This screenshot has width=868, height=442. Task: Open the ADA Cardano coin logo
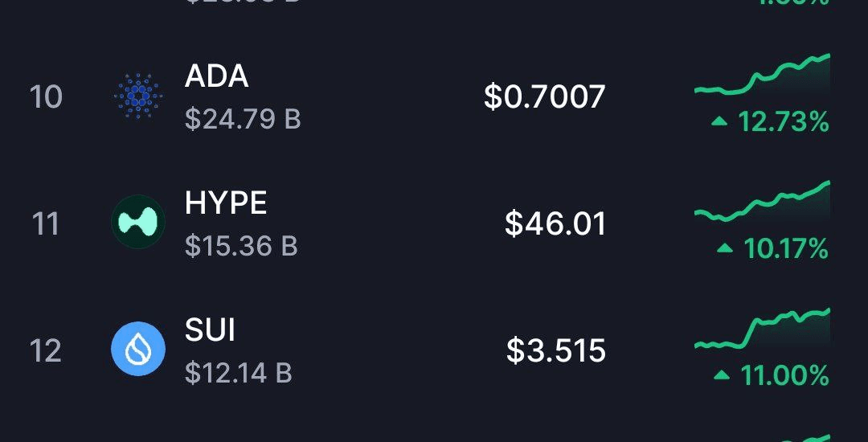pyautogui.click(x=138, y=96)
